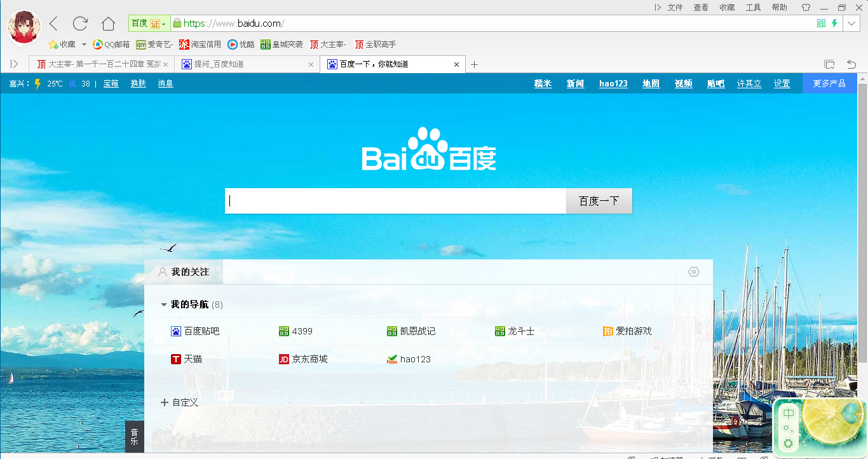Open the skin shirt icon in title bar
The width and height of the screenshot is (868, 459).
click(806, 8)
